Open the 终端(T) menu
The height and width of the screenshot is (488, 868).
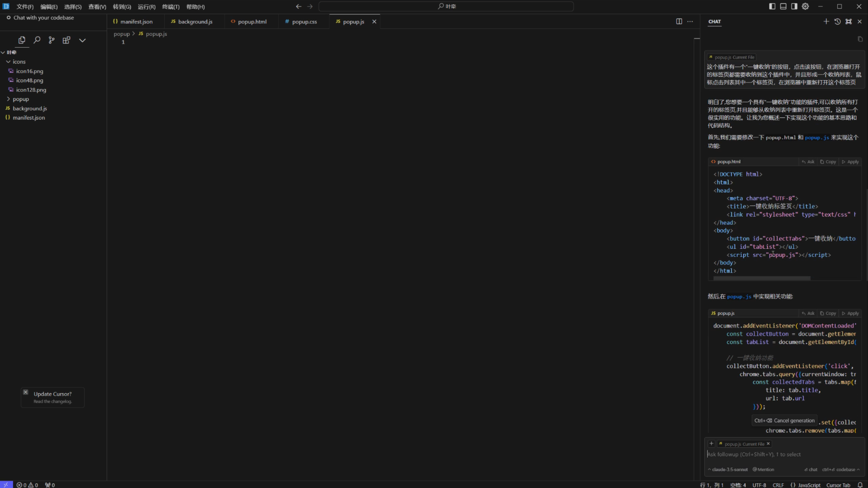point(171,7)
